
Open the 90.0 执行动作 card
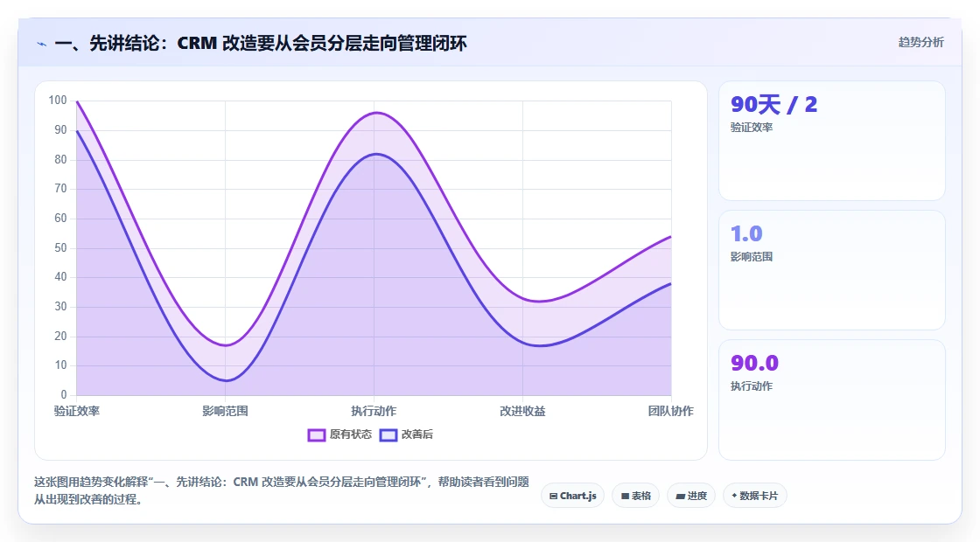point(832,400)
